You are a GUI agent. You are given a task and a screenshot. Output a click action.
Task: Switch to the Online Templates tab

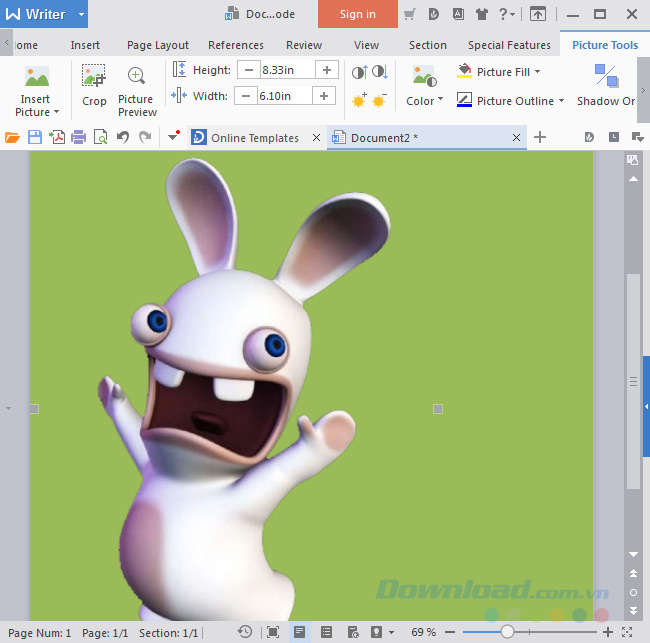coord(254,138)
